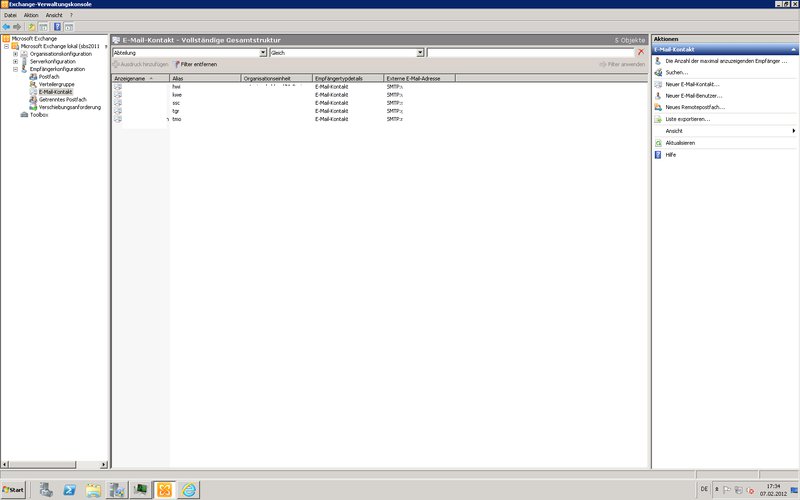Select Getrenntes Postfach in the tree
This screenshot has height=500, width=800.
point(63,99)
